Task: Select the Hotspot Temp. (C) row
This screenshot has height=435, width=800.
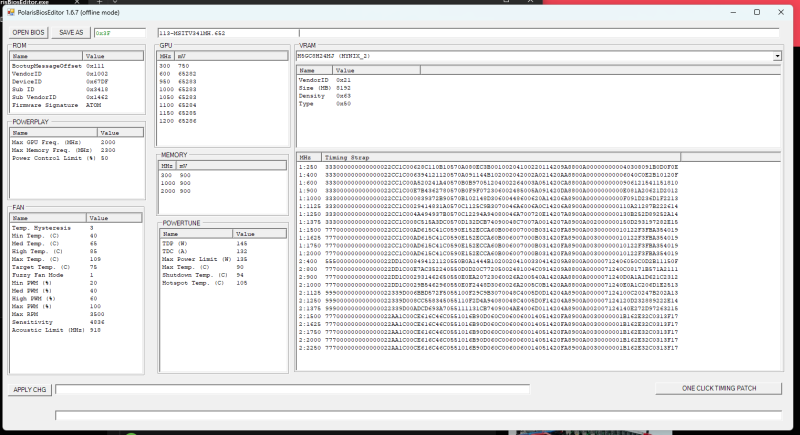Action: tap(223, 283)
